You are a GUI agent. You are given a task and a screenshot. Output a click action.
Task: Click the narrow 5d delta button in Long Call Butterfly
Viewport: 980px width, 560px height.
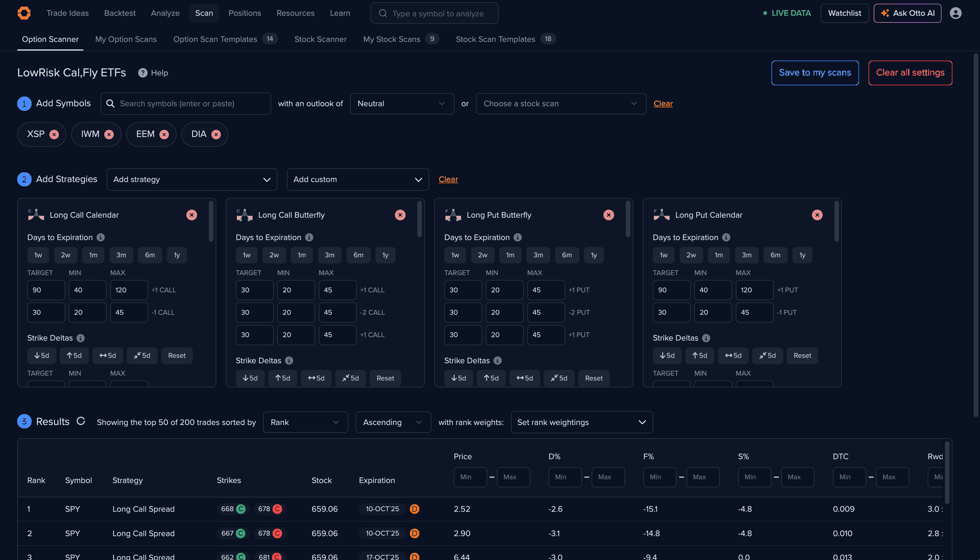click(x=350, y=378)
